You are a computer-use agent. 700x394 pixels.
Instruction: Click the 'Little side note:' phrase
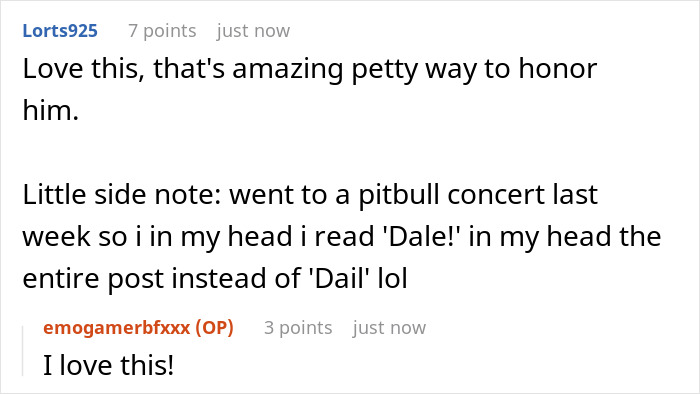122,195
